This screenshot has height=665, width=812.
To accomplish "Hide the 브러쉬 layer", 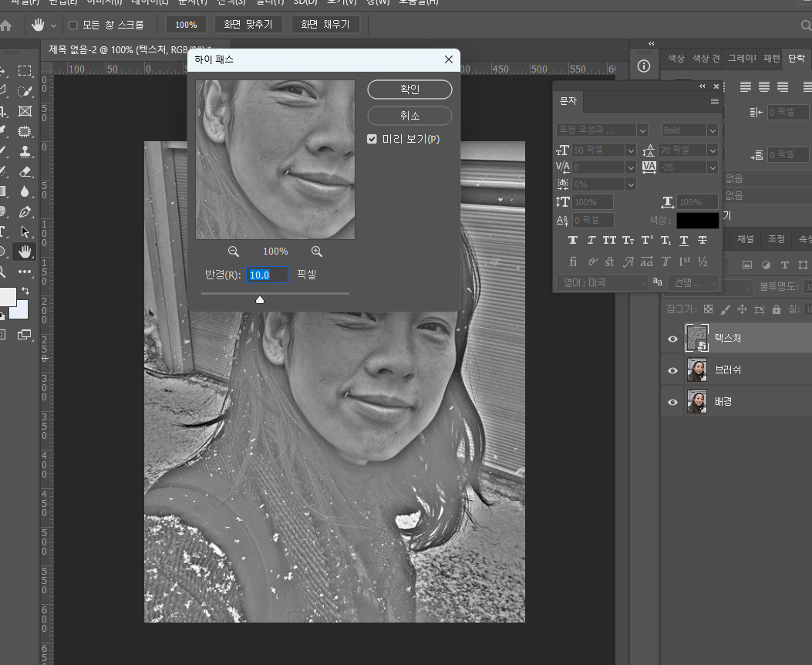I will 672,370.
